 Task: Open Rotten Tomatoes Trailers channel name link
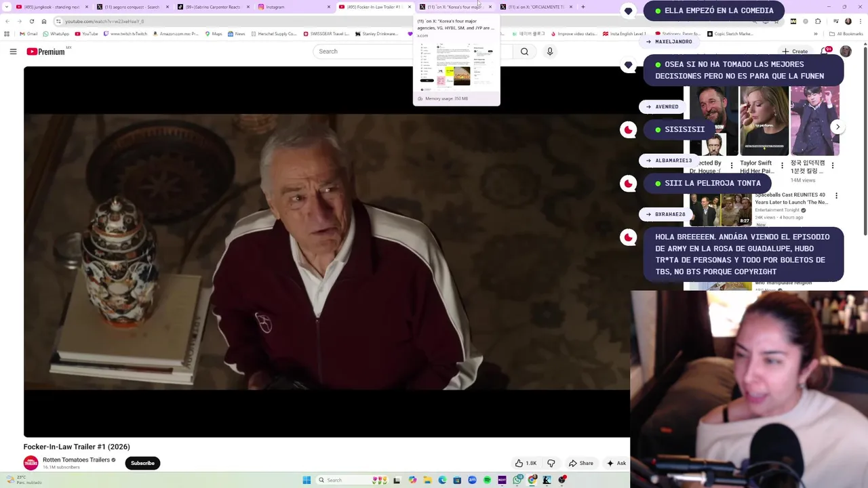click(76, 460)
